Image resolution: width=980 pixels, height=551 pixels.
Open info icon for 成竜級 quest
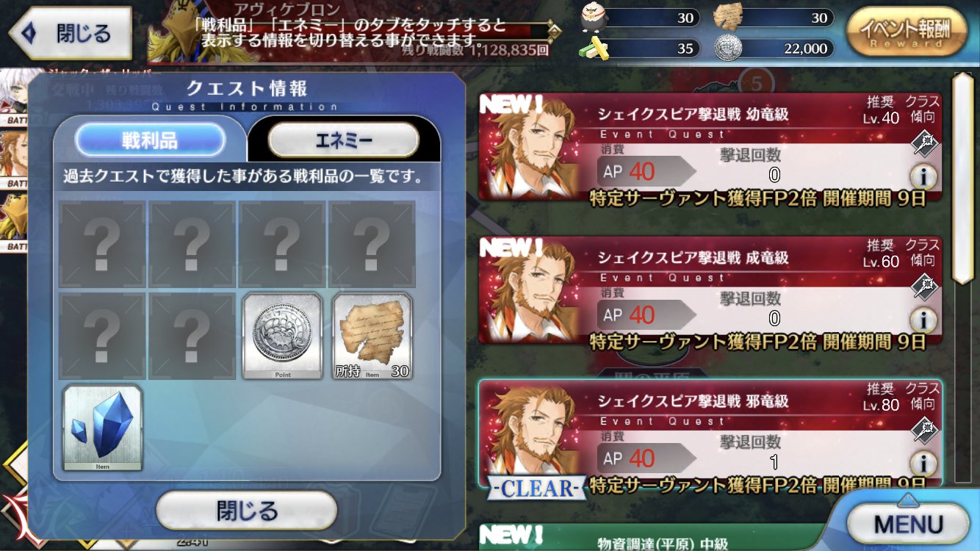click(x=923, y=320)
